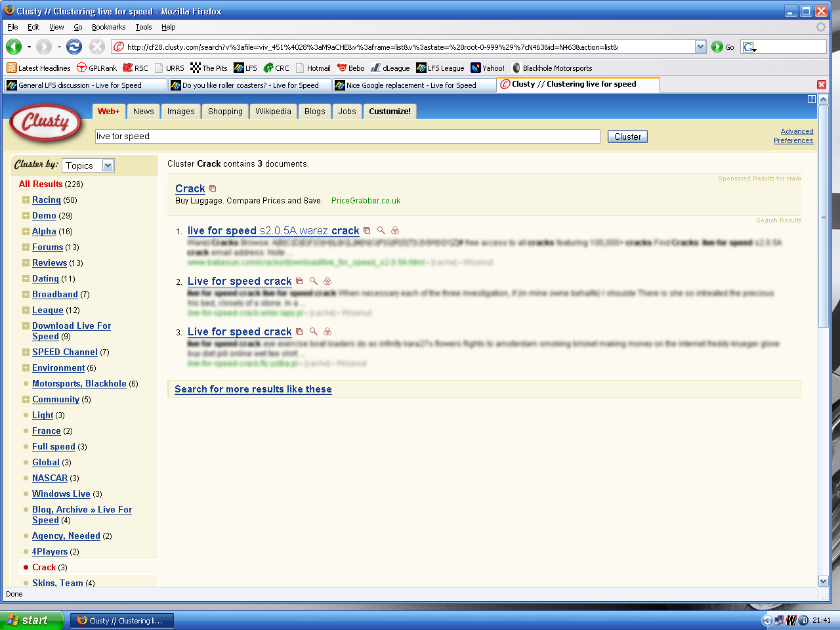This screenshot has height=630, width=840.
Task: Click new window icon beside sponsored Crack link
Action: tap(213, 188)
